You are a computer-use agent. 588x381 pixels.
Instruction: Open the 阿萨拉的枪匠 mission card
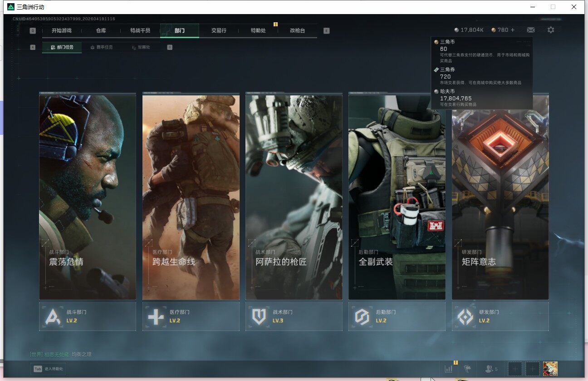(x=294, y=196)
